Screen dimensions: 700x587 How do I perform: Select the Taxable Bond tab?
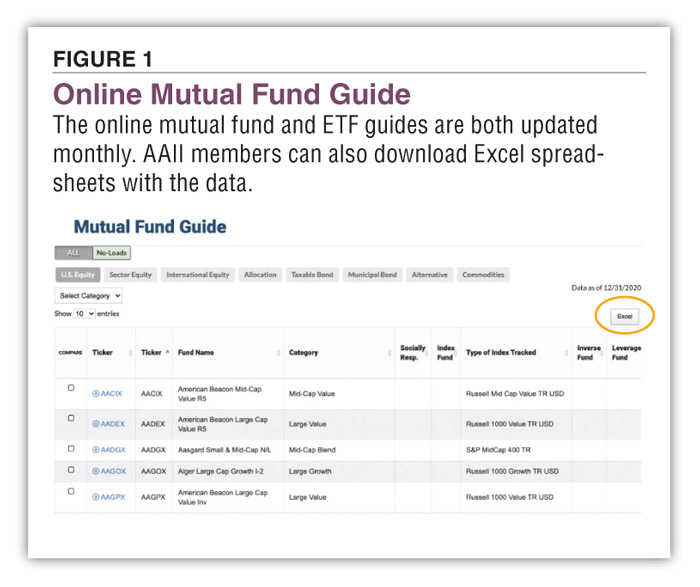312,275
